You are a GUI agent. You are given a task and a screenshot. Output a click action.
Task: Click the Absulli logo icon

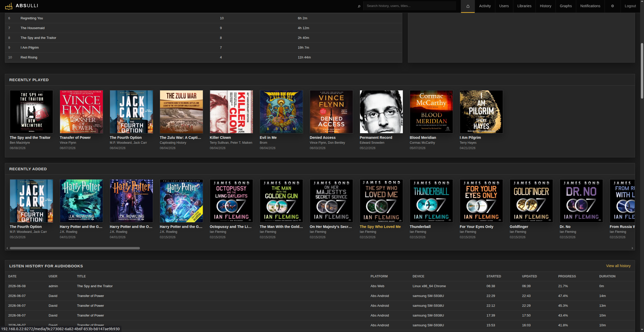coord(9,6)
